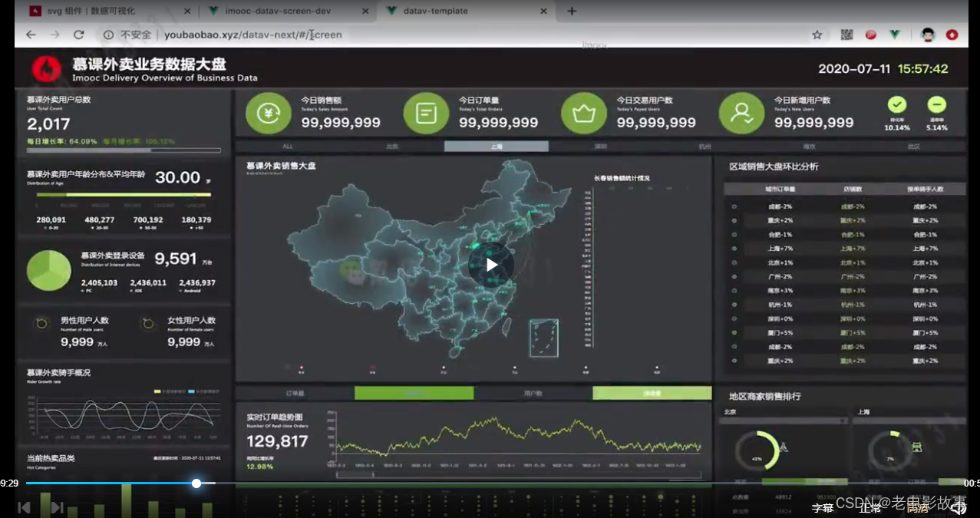Open the 字幕 subtitle option
The image size is (980, 518).
[x=823, y=508]
